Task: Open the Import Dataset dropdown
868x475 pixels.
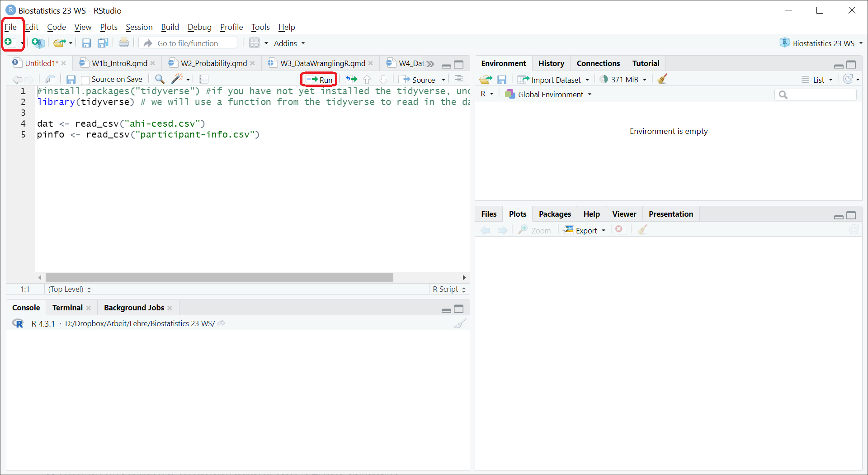Action: coord(554,80)
